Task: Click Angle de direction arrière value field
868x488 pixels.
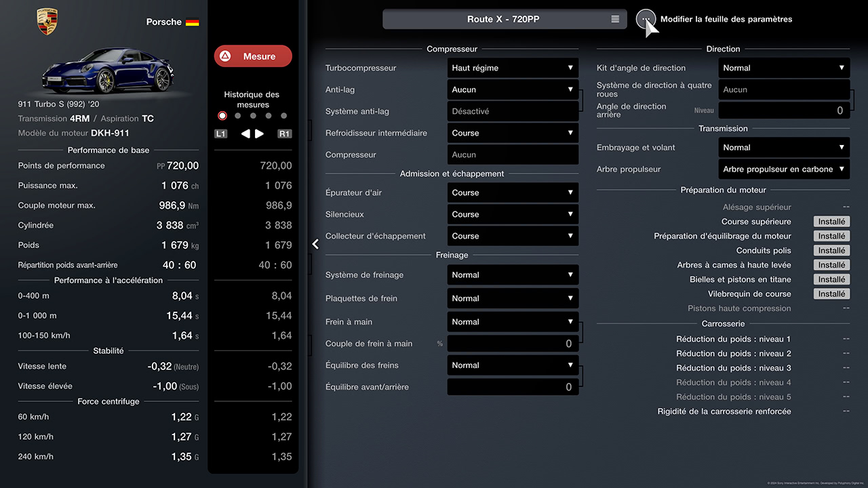Action: coord(784,110)
